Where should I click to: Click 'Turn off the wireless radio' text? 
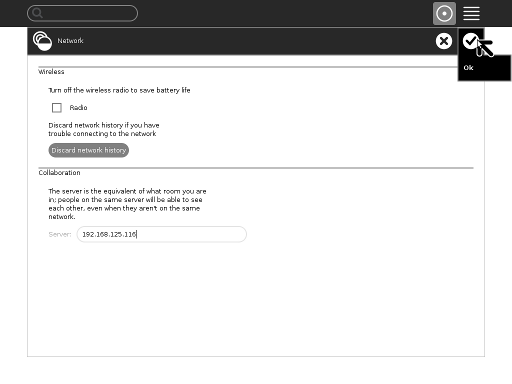(x=119, y=90)
